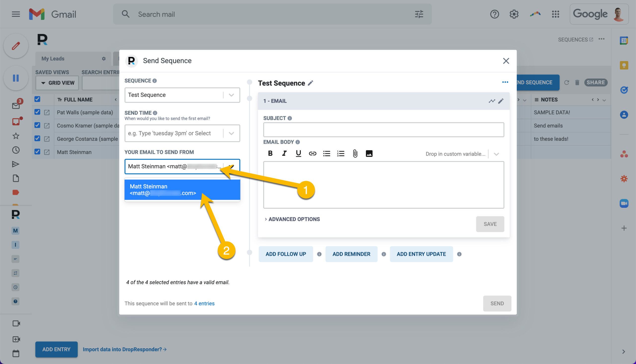This screenshot has width=636, height=364.
Task: Open the 4 entries link
Action: tap(204, 303)
